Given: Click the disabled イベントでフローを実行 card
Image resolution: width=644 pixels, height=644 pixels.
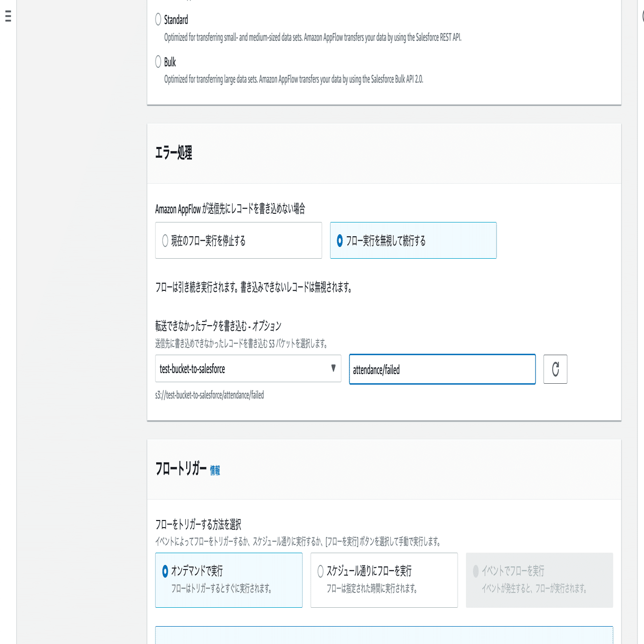Looking at the screenshot, I should click(539, 580).
